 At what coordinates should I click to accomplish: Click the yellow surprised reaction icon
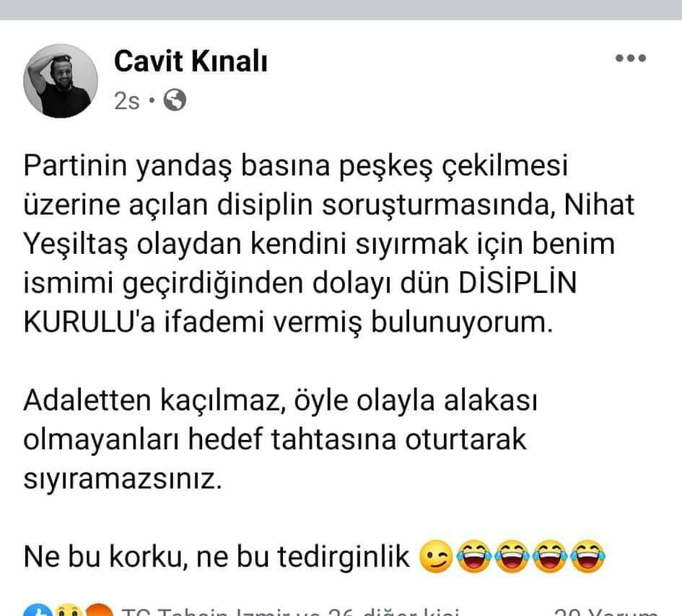coord(69,610)
